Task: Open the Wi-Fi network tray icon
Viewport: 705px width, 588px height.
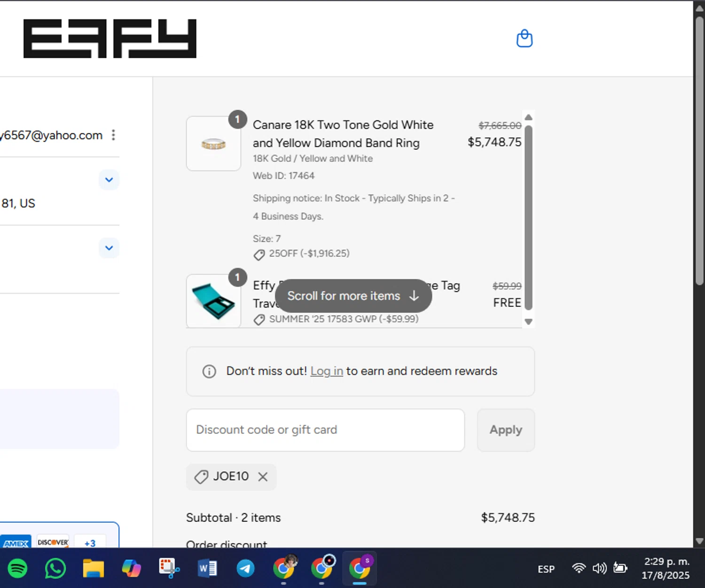Action: pos(579,568)
